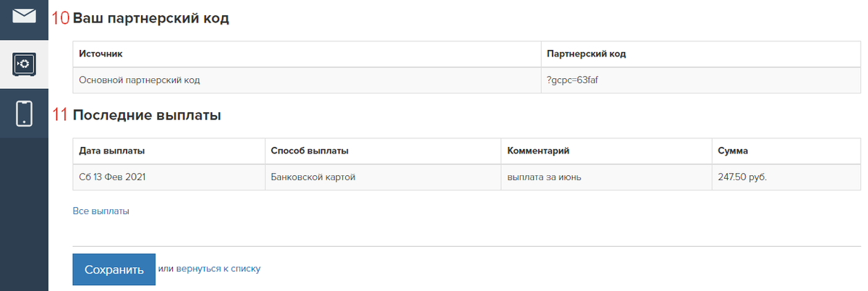Click the Дата выплаты column header
The width and height of the screenshot is (868, 291).
point(169,151)
